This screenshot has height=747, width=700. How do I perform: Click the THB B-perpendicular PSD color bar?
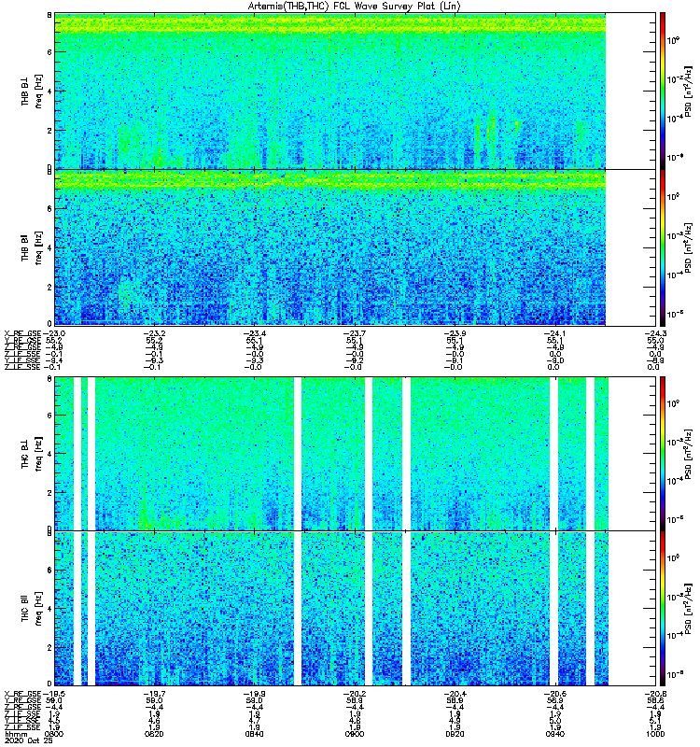pyautogui.click(x=663, y=91)
